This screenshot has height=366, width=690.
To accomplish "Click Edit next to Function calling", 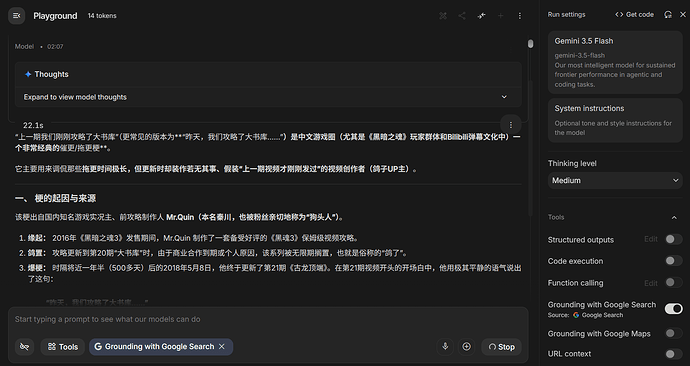I will tap(650, 283).
